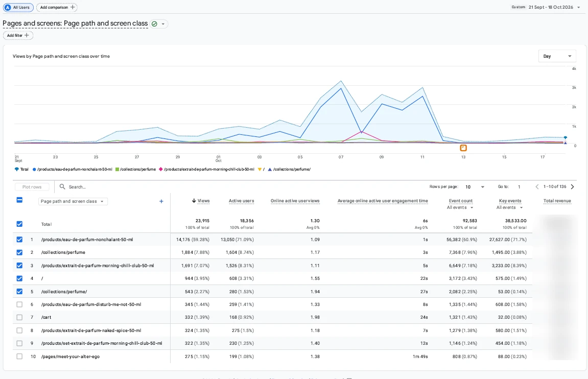
Task: Click the down-arrow sort icon on Views
Action: pos(194,201)
